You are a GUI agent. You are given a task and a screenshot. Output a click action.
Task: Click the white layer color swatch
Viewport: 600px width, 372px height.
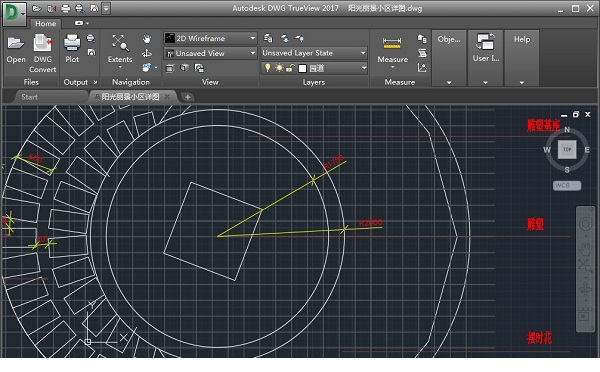click(302, 69)
